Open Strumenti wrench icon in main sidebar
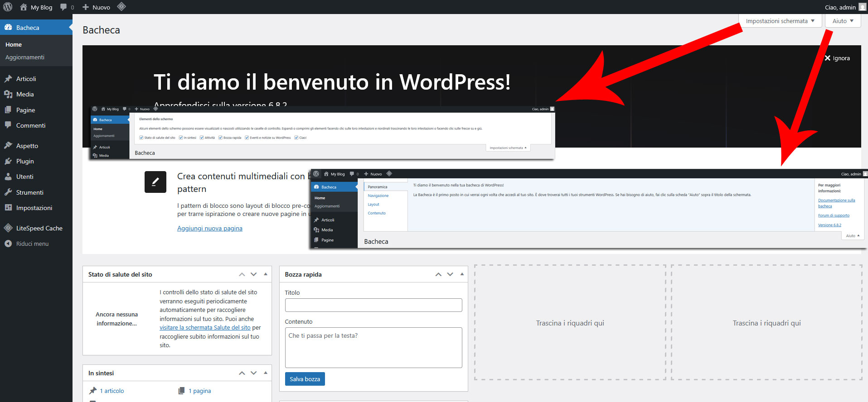The width and height of the screenshot is (868, 402). coord(8,192)
